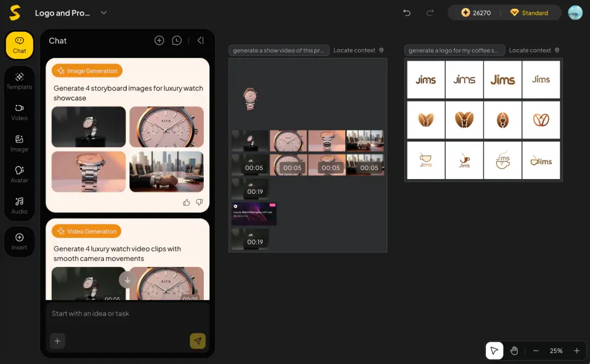The width and height of the screenshot is (590, 364).
Task: Select the bold orange Jims wordmark logo
Action: pos(503,80)
